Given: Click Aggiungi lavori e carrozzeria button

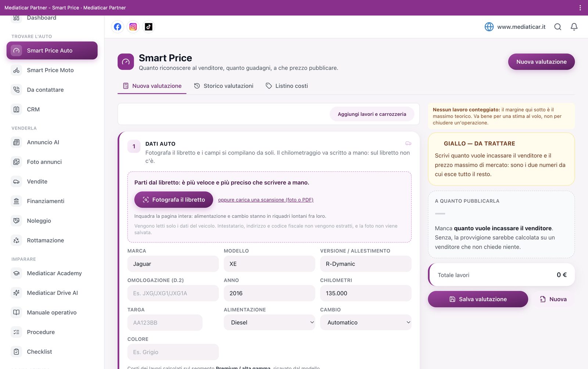Looking at the screenshot, I should [x=372, y=114].
